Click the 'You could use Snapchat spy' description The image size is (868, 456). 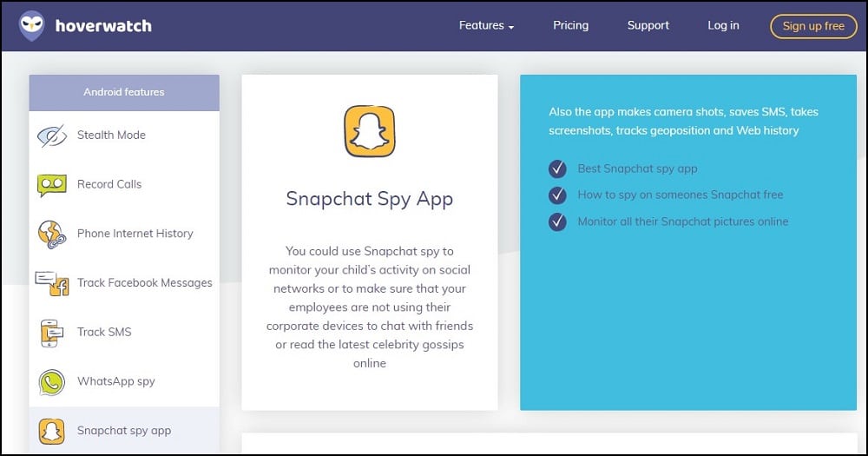(370, 307)
